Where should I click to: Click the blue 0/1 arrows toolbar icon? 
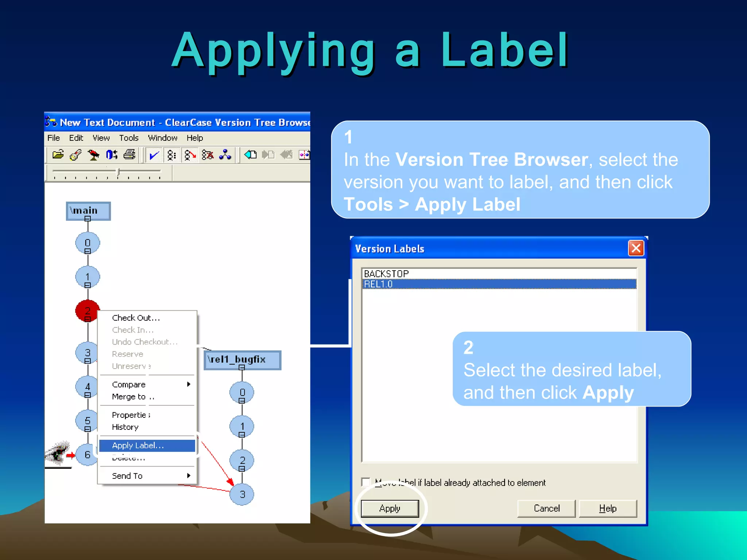(x=111, y=155)
